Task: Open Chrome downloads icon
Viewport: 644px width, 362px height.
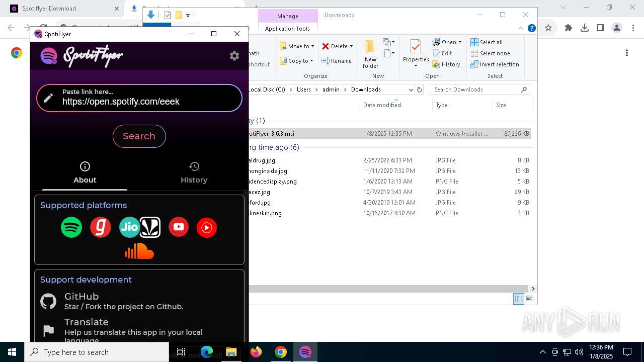Action: 585,28
